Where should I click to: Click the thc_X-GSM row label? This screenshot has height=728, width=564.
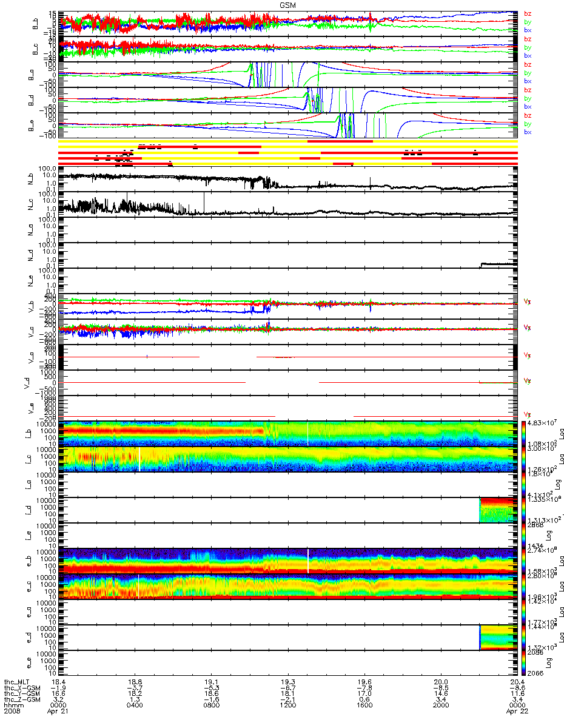click(22, 687)
